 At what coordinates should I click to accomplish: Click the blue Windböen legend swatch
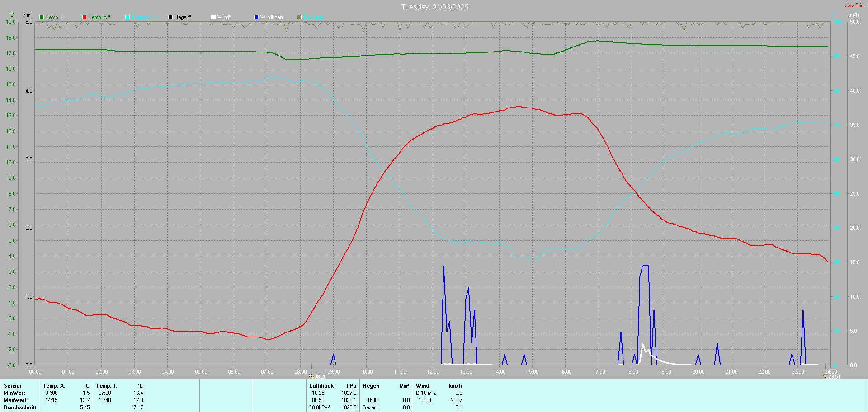(x=256, y=17)
